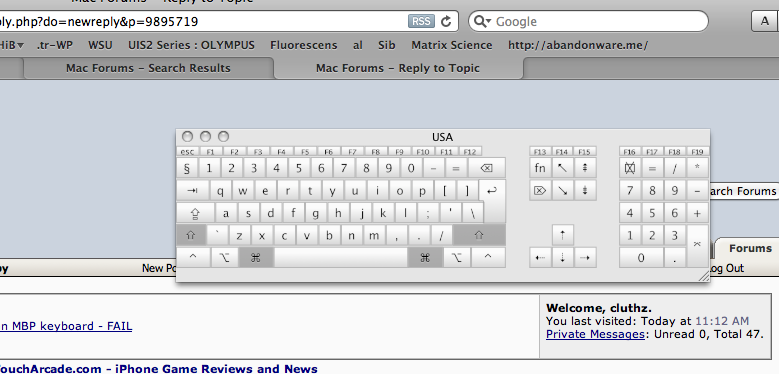Image resolution: width=779 pixels, height=374 pixels.
Task: Open the http://abandonware.me/ bookmark
Action: point(578,45)
